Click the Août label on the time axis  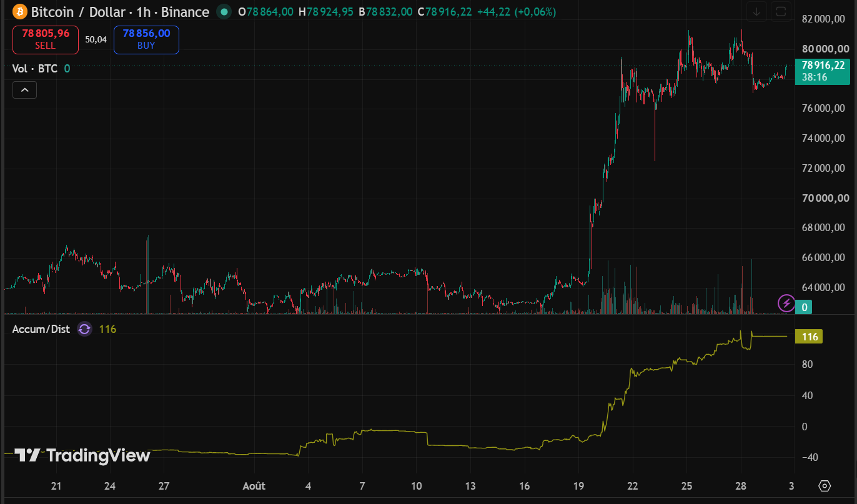point(254,486)
